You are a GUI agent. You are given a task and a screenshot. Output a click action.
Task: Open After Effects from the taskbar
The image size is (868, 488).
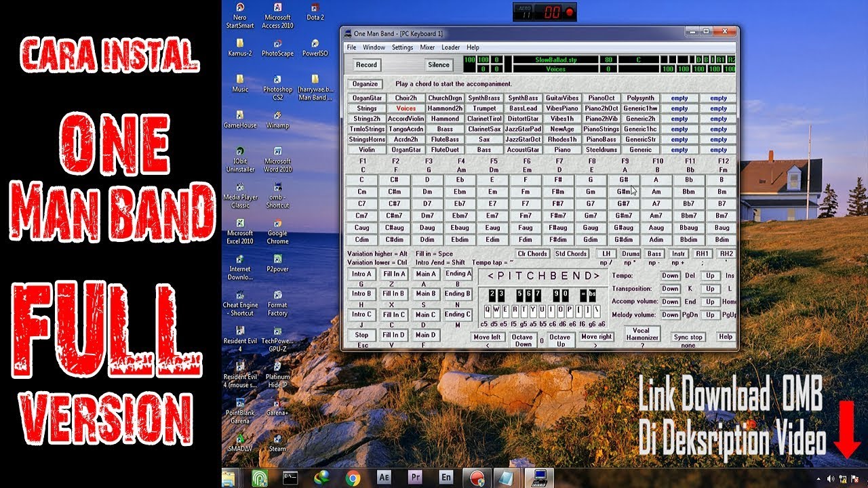384,478
